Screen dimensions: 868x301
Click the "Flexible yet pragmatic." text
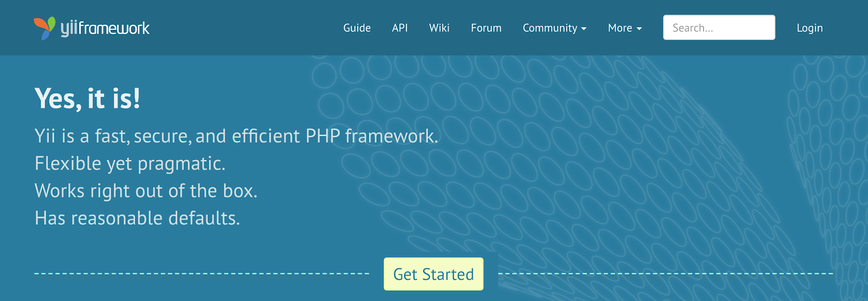(130, 164)
